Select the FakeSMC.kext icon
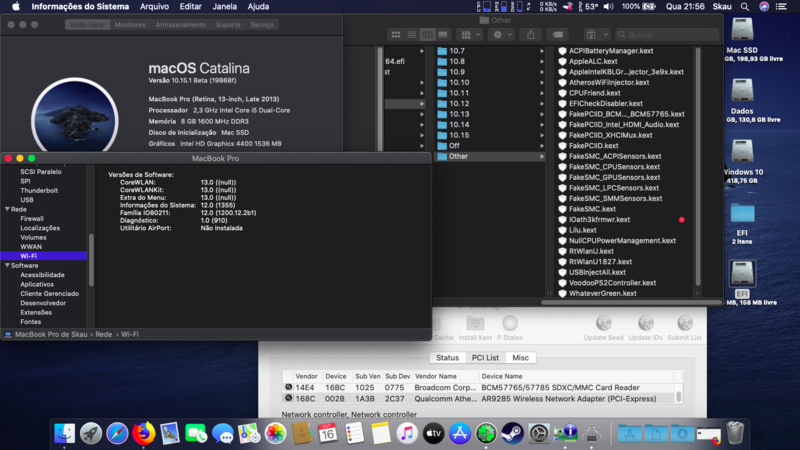The image size is (800, 450). tap(562, 209)
